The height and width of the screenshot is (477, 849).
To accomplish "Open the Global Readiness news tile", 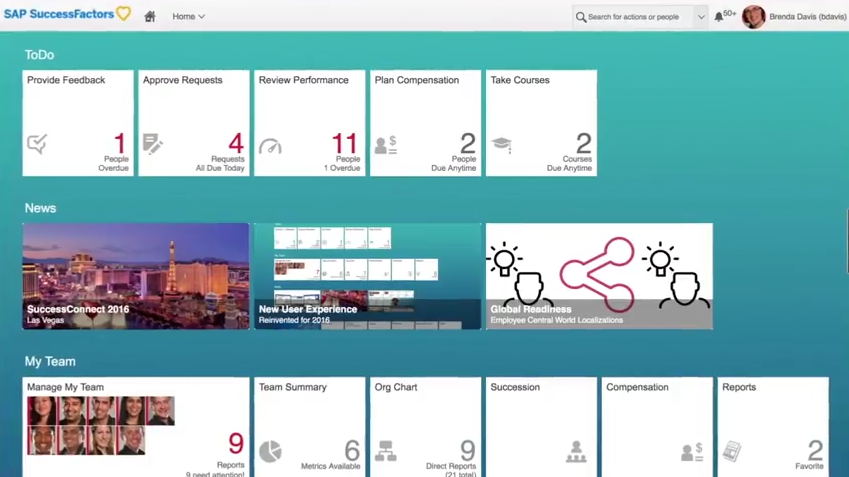I will coord(599,276).
